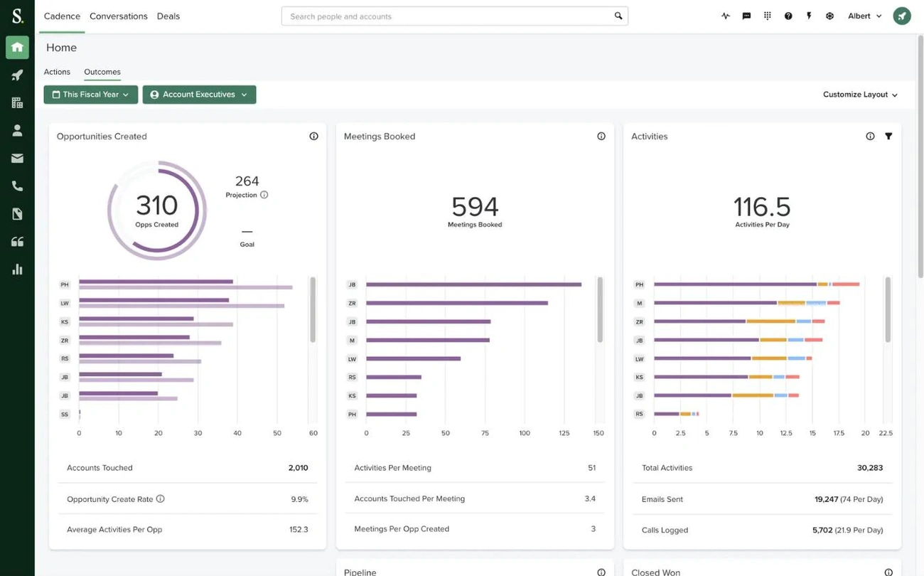This screenshot has height=576, width=924.
Task: Open the Analytics bar-chart icon in sidebar
Action: (x=17, y=269)
